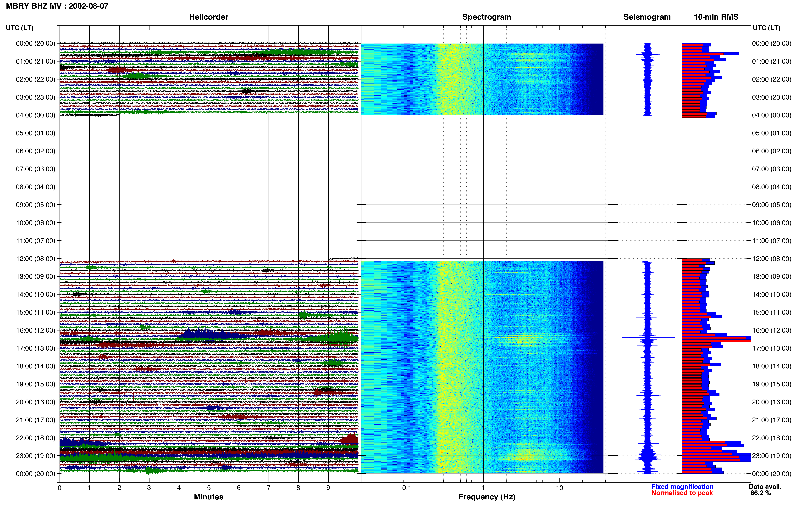This screenshot has height=508, width=812.
Task: Click the right-axis '04:00 (00:00)' time label
Action: 772,115
